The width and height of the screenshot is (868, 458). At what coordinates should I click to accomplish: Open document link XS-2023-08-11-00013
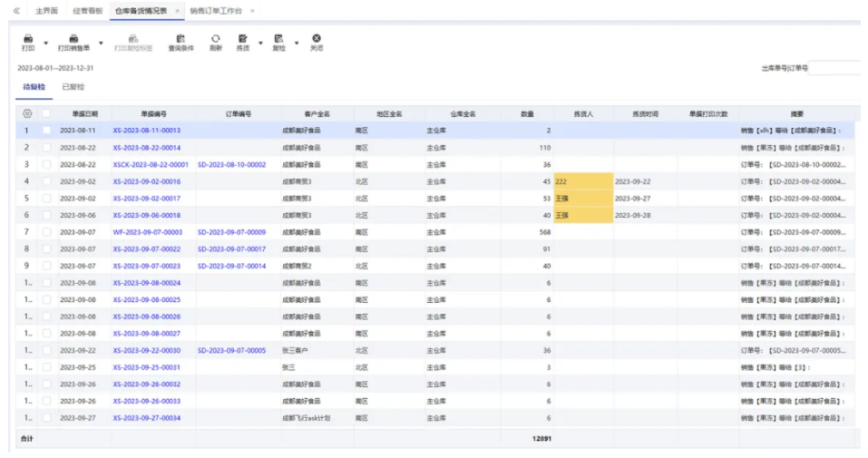[146, 131]
